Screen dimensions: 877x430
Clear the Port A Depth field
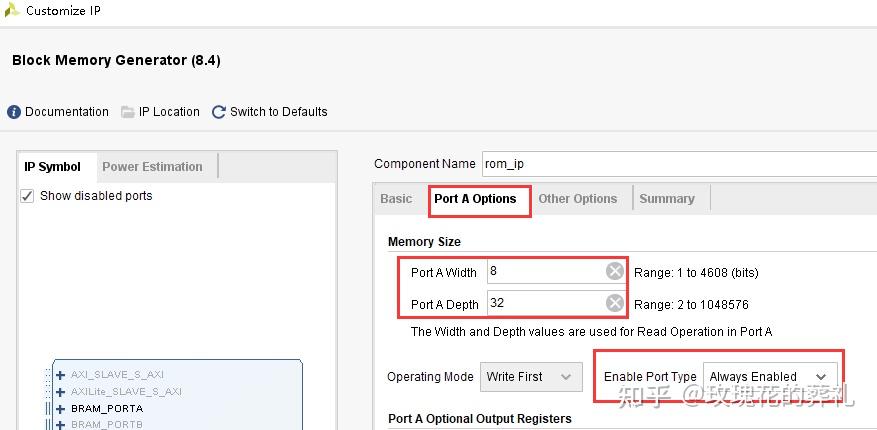click(x=615, y=303)
